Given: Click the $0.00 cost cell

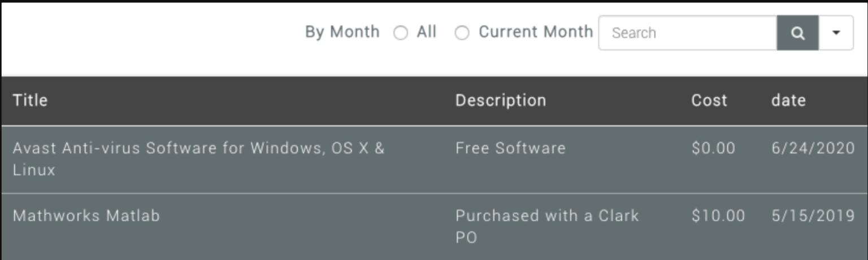Looking at the screenshot, I should [713, 149].
